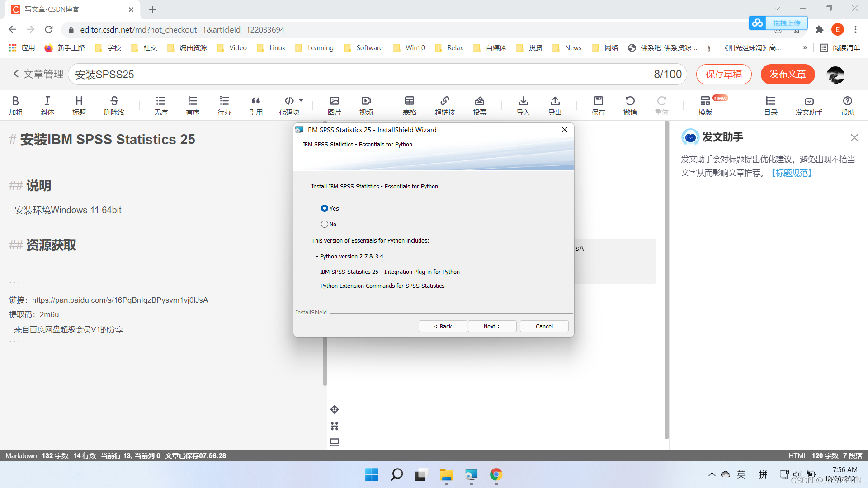Insert heading with 标题 tool

pos(79,106)
